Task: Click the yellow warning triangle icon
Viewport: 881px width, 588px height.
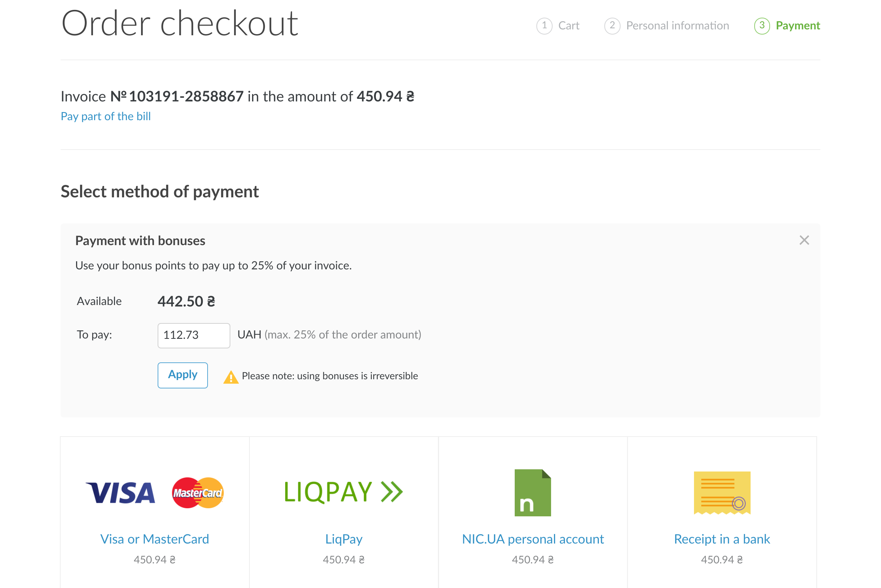Action: click(x=231, y=377)
